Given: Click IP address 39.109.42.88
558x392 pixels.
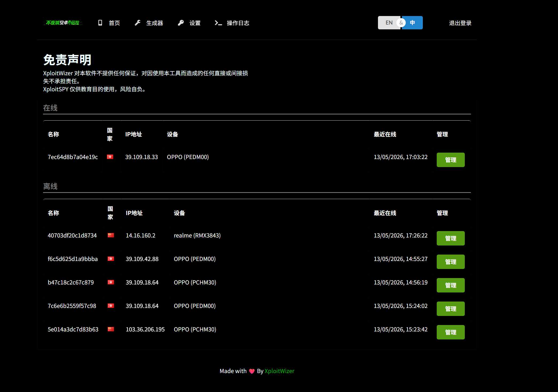Looking at the screenshot, I should [x=142, y=259].
